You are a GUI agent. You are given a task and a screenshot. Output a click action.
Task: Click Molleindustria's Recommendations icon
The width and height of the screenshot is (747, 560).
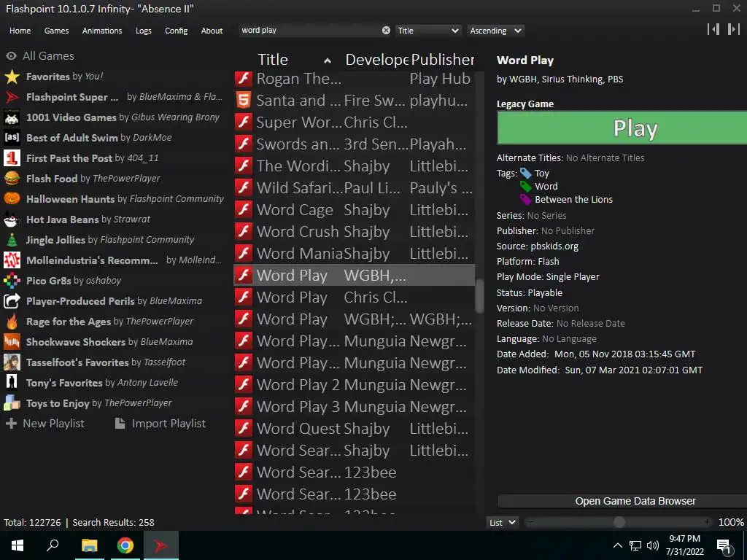(12, 260)
